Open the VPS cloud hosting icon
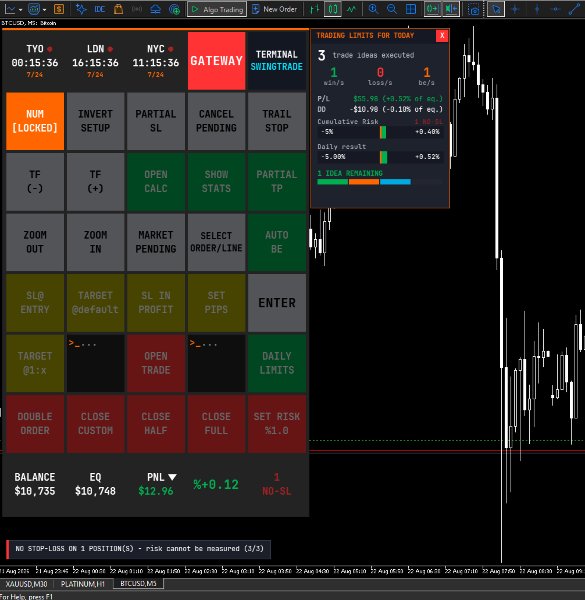 (155, 9)
